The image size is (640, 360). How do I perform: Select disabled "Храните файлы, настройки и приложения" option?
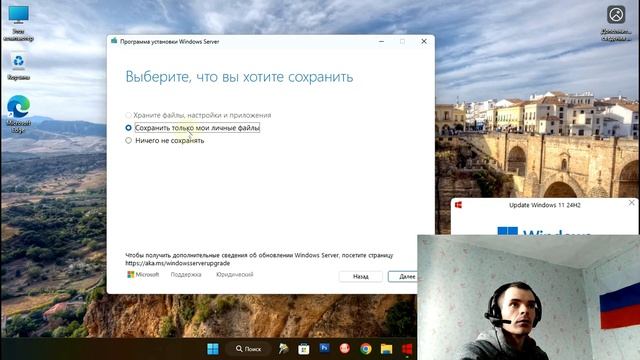[129, 115]
